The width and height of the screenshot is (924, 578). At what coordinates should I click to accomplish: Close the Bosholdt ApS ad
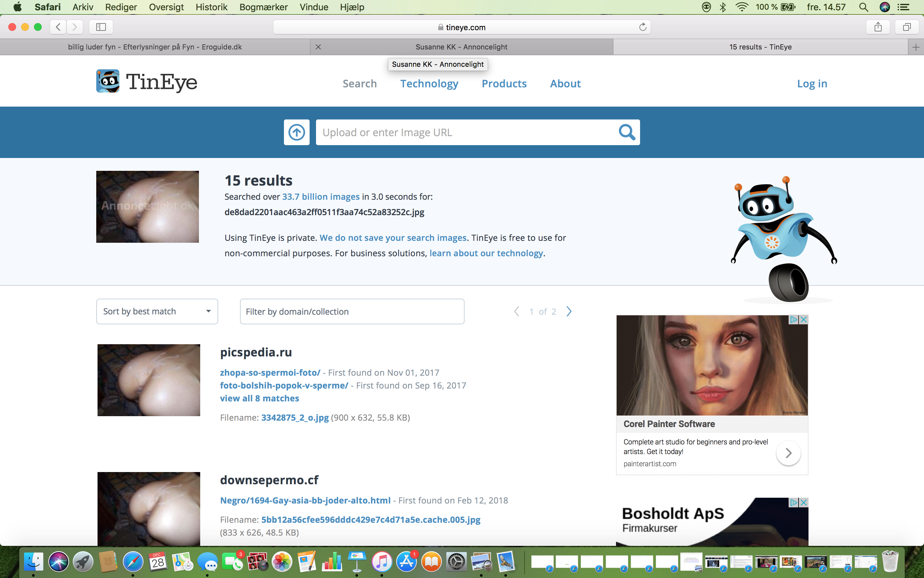pyautogui.click(x=803, y=502)
